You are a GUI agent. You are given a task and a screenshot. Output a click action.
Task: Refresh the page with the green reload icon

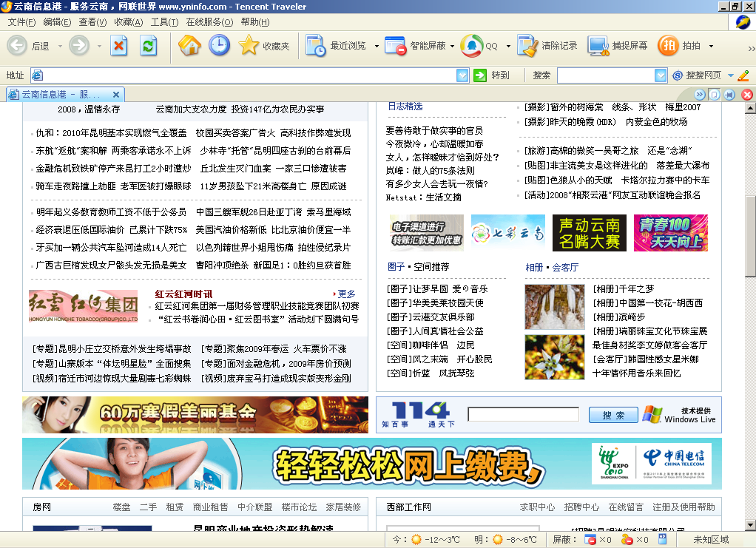149,46
